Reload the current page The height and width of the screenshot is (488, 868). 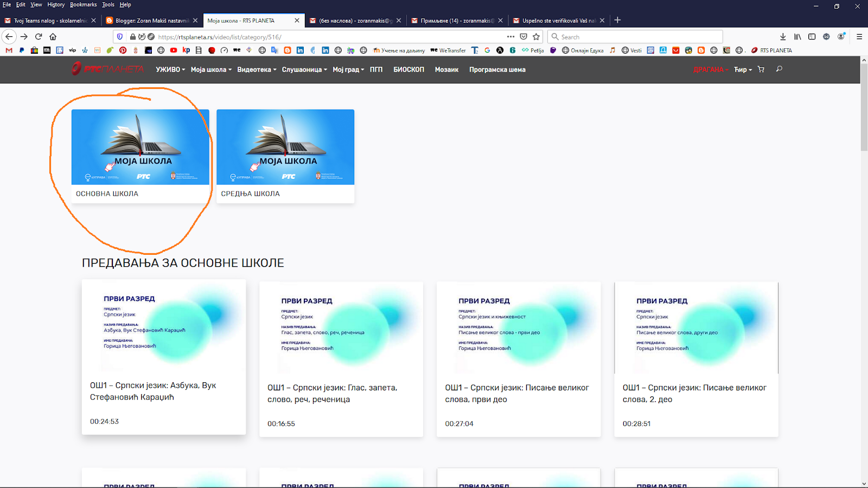[x=39, y=37]
